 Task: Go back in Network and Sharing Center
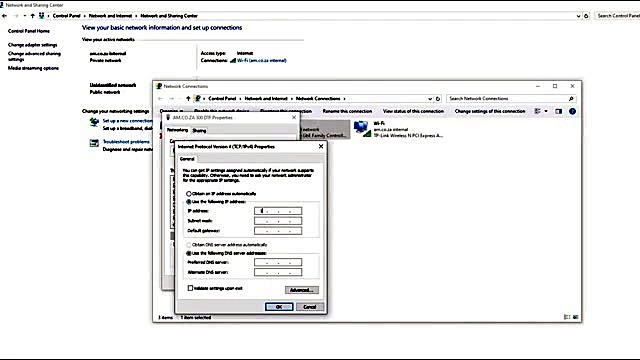pos(4,16)
